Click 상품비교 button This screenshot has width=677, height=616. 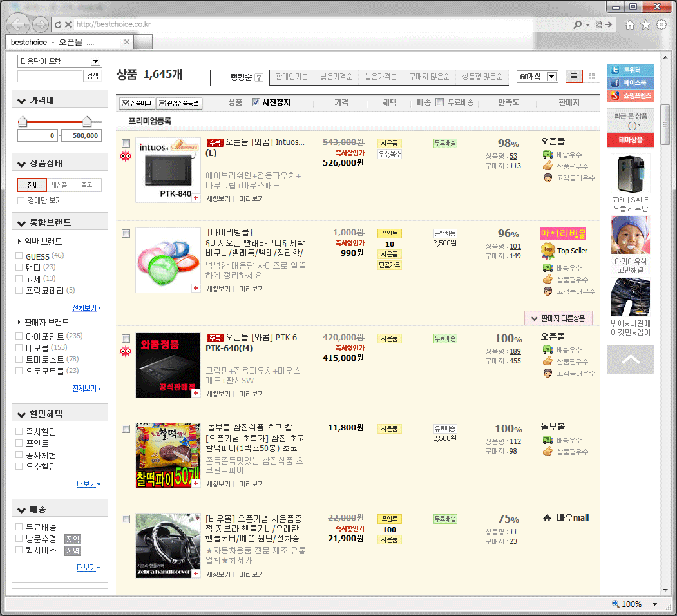(137, 103)
